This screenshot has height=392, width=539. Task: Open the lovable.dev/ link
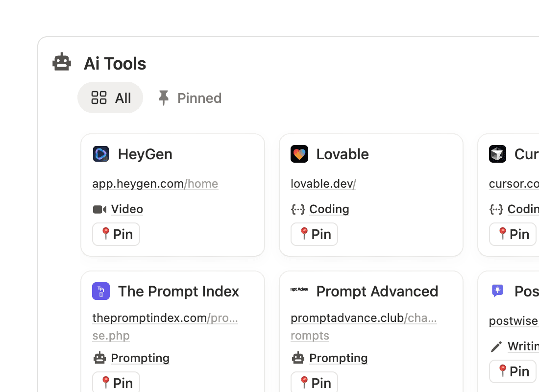pos(323,184)
